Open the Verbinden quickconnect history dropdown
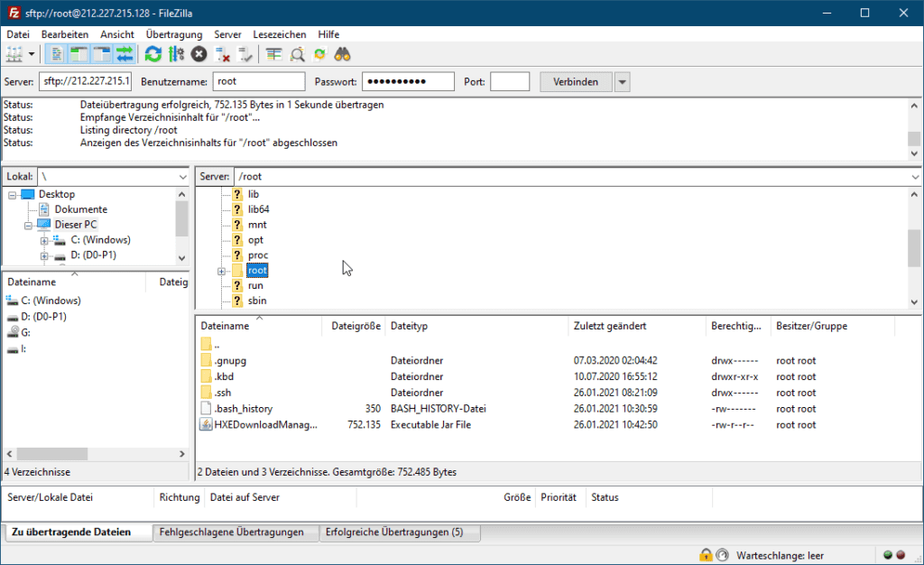 (623, 82)
